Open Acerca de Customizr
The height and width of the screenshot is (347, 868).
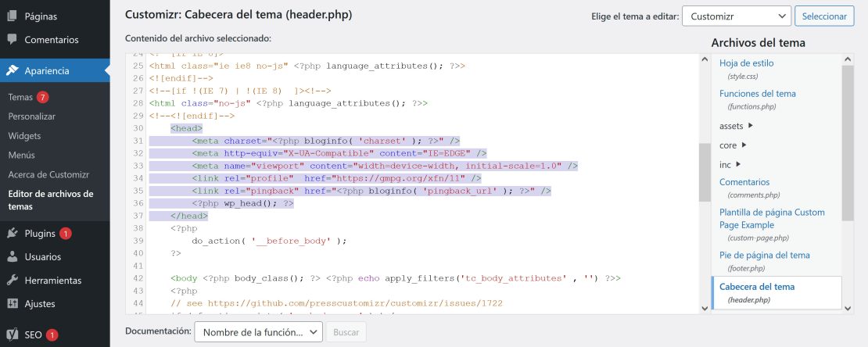pos(48,174)
